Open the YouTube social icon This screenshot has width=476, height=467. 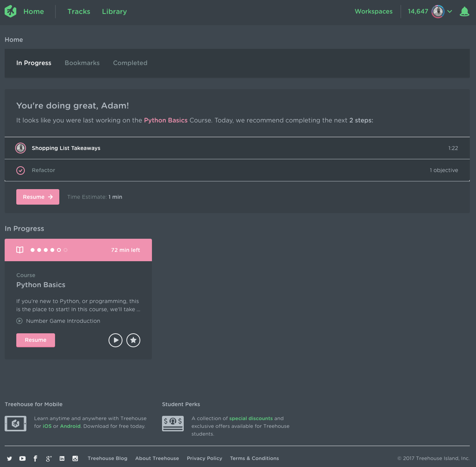[x=22, y=458]
